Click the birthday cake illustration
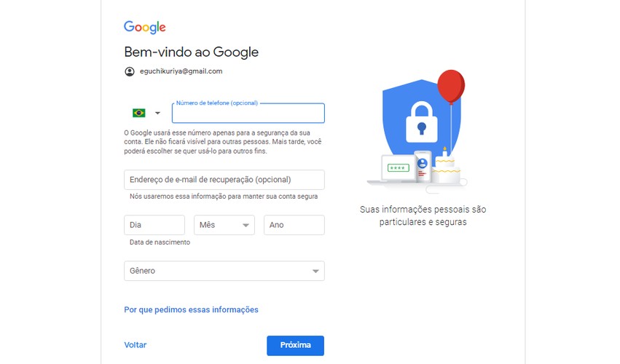The width and height of the screenshot is (620, 364). coord(446,168)
